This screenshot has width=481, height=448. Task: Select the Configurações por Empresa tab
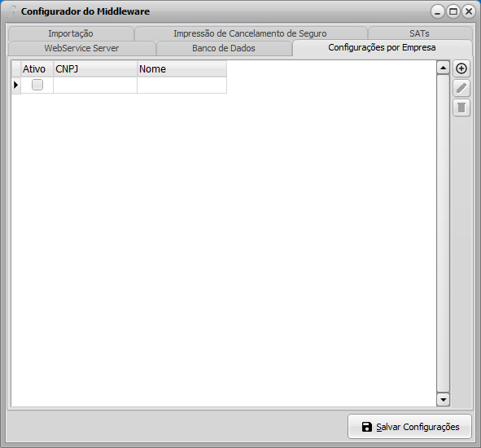click(x=382, y=47)
